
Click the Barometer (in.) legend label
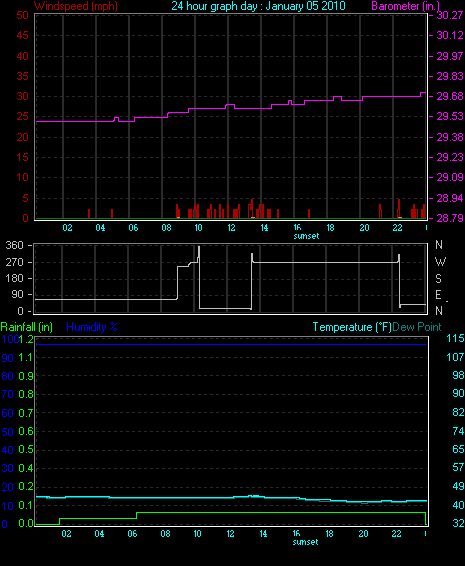pos(405,6)
